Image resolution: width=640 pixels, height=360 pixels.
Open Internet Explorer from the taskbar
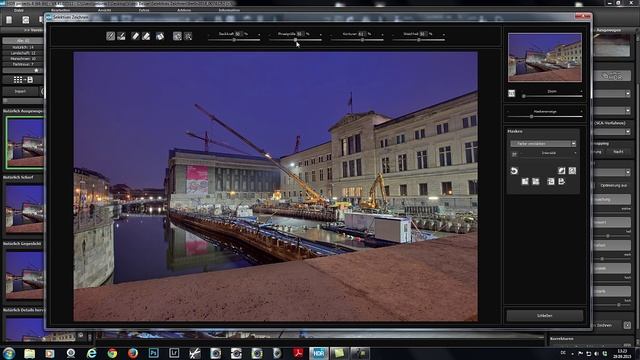91,353
